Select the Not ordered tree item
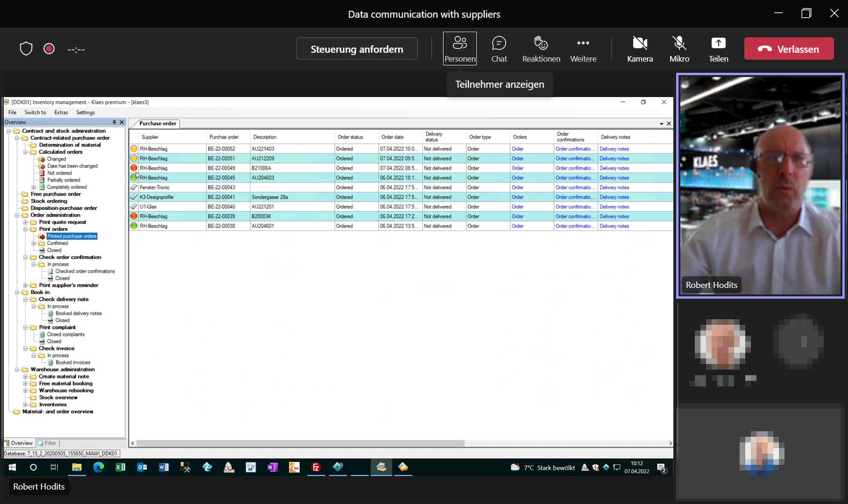848x504 pixels. pyautogui.click(x=59, y=173)
